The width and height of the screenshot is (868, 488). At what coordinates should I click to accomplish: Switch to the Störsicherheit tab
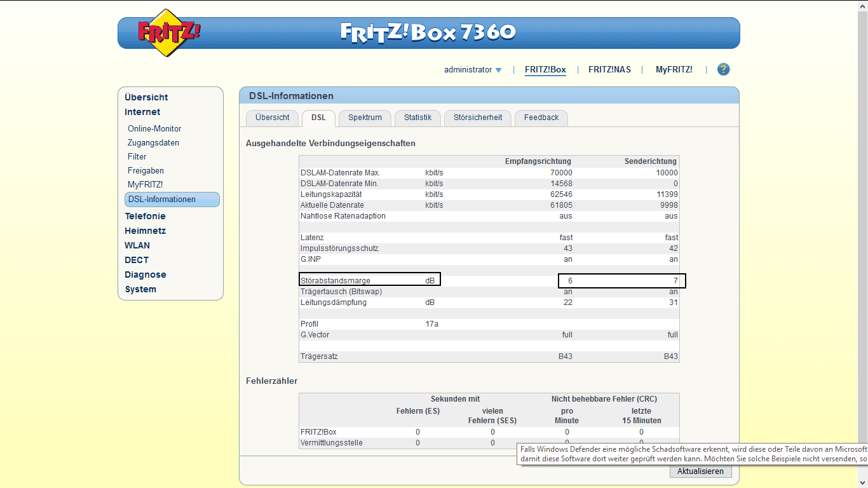click(x=478, y=118)
